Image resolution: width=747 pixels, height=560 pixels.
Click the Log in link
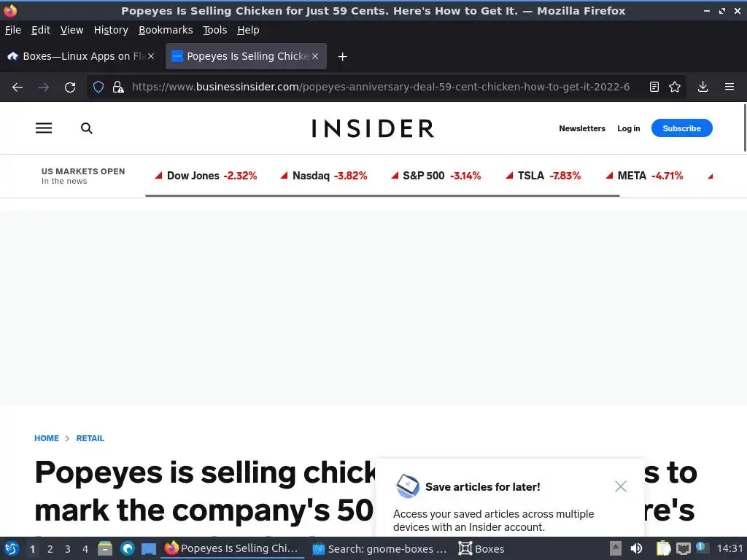628,128
